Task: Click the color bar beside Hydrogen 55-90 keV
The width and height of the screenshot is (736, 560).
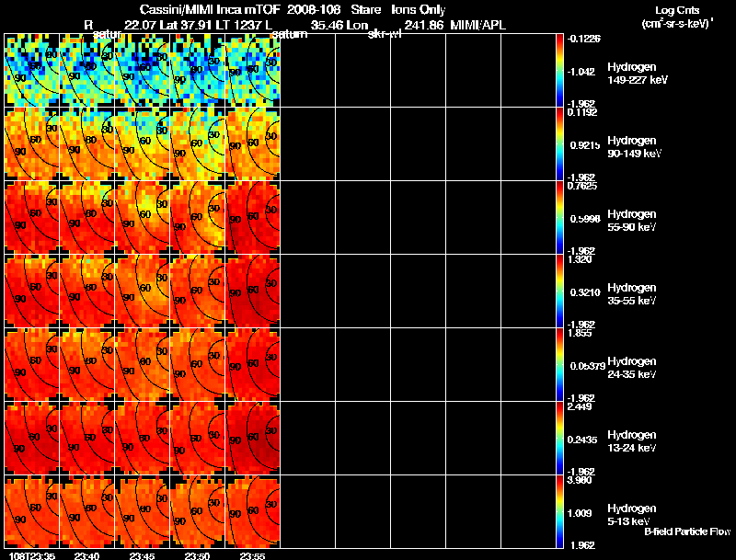Action: (x=559, y=217)
